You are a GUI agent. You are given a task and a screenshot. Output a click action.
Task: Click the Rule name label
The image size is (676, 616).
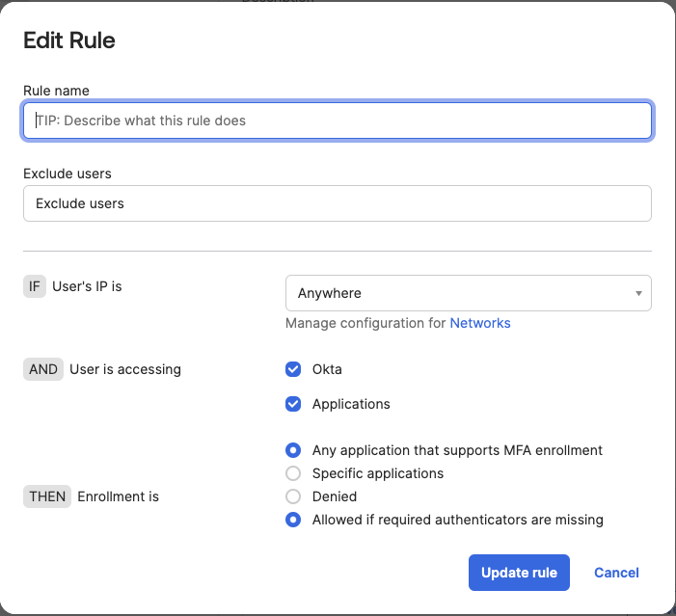[x=56, y=91]
